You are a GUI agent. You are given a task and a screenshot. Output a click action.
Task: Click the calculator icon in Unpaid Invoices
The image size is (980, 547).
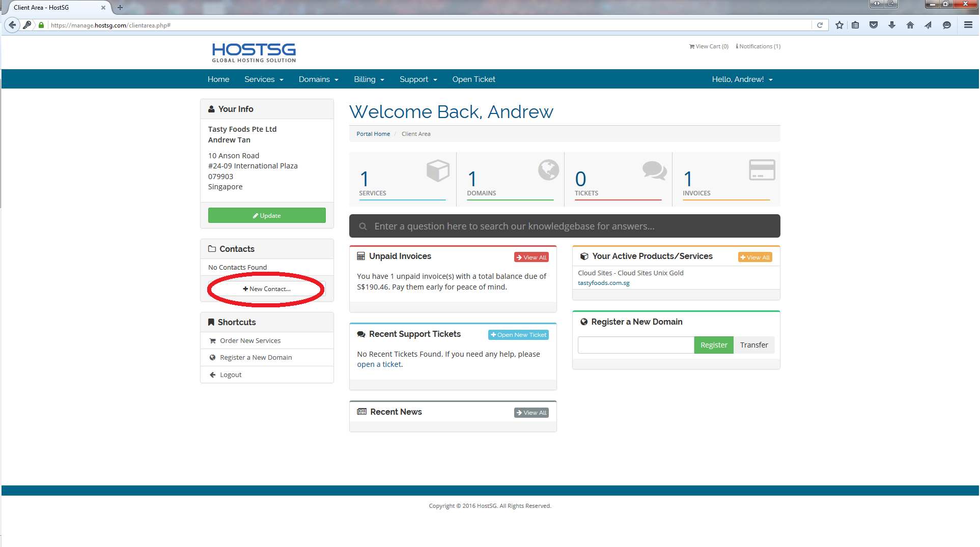[x=361, y=256]
